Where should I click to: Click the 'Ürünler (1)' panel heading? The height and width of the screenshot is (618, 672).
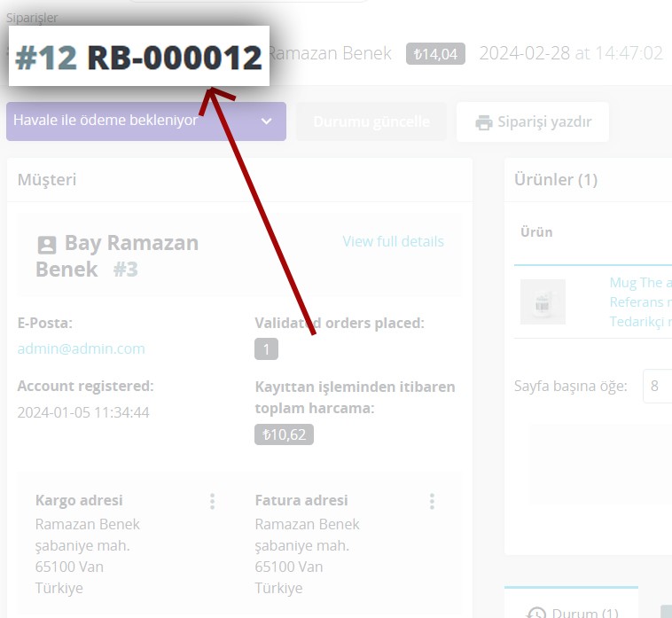(x=556, y=180)
